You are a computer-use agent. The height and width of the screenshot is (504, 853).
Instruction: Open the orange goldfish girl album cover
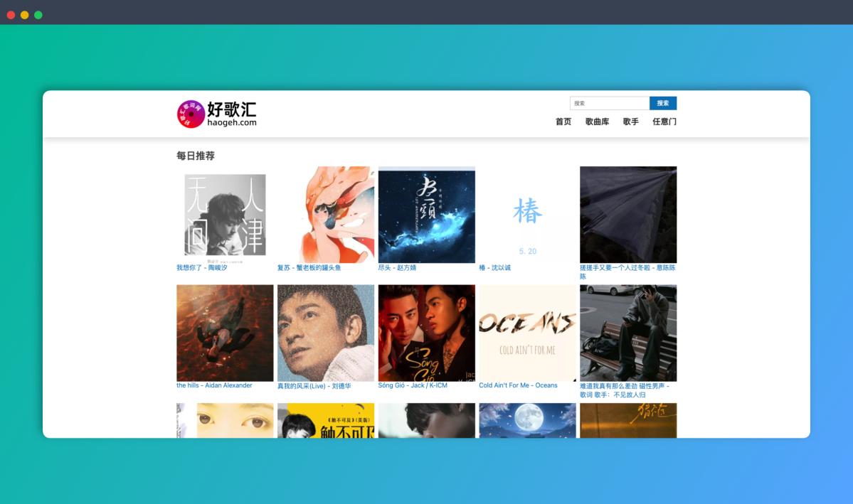[x=326, y=215]
